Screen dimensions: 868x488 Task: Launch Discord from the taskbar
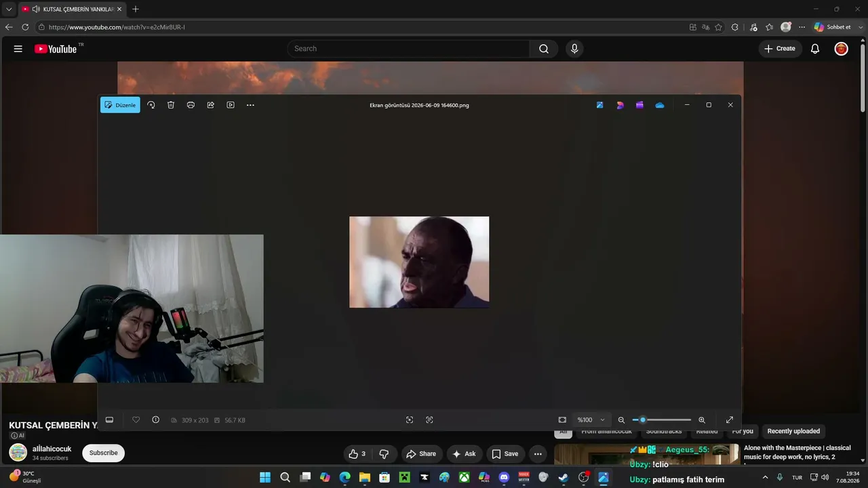point(504,477)
